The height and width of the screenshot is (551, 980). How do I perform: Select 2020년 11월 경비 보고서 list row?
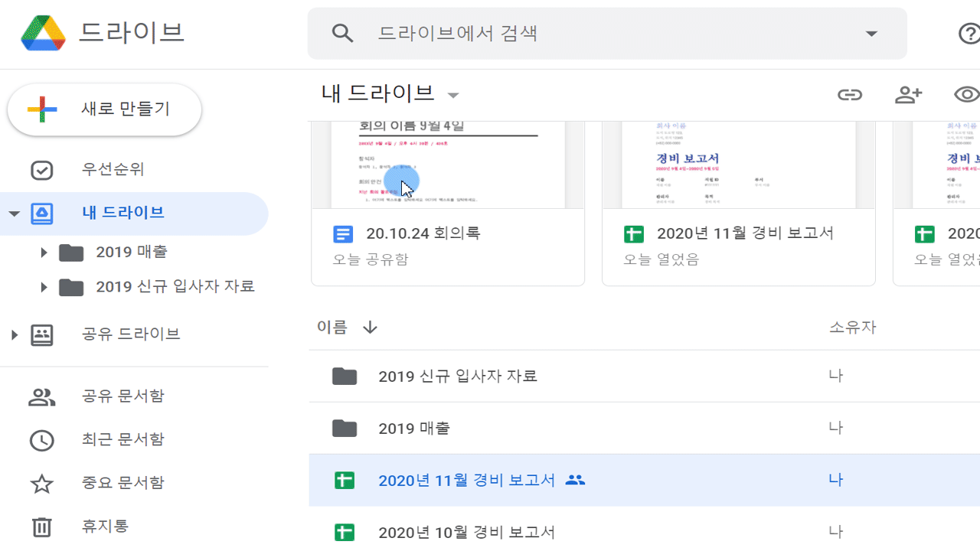click(645, 480)
